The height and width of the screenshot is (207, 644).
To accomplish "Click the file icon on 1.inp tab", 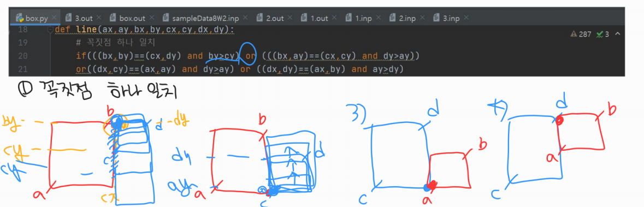I will [x=348, y=18].
